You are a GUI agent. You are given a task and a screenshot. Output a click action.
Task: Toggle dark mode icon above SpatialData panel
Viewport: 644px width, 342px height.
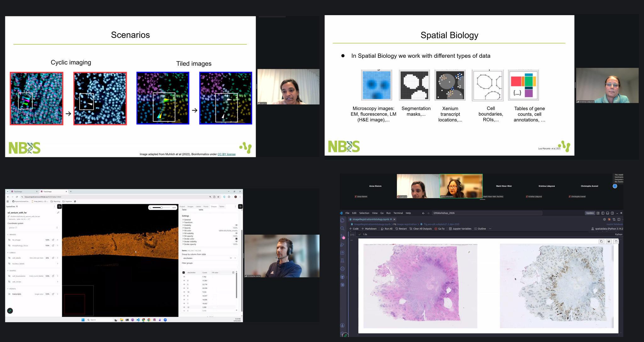coord(59,207)
